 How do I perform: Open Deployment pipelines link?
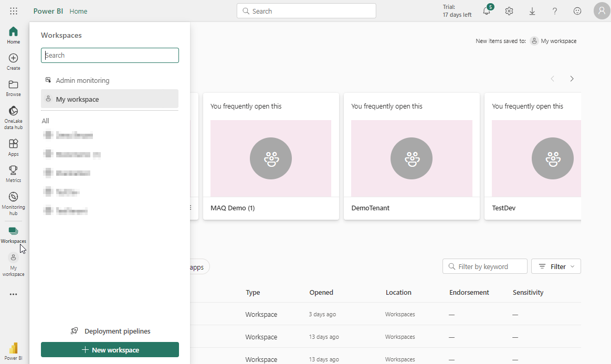111,331
